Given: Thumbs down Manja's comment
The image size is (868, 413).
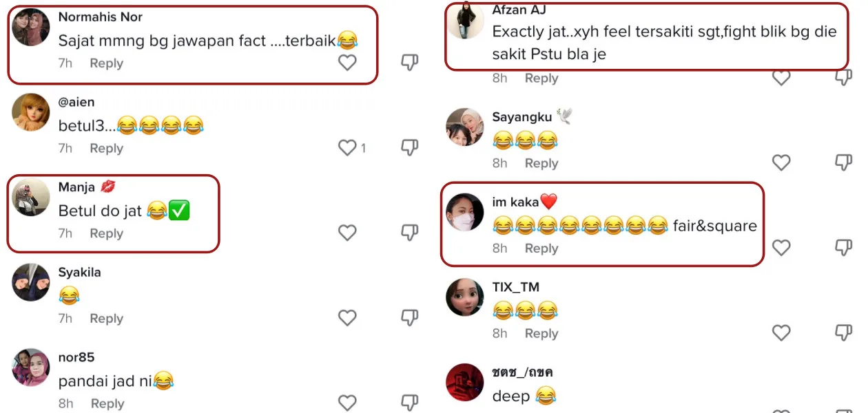Looking at the screenshot, I should coord(410,233).
